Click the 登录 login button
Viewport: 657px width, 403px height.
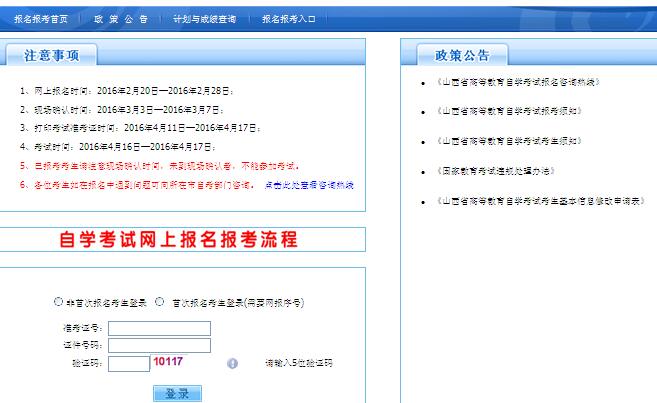[177, 393]
